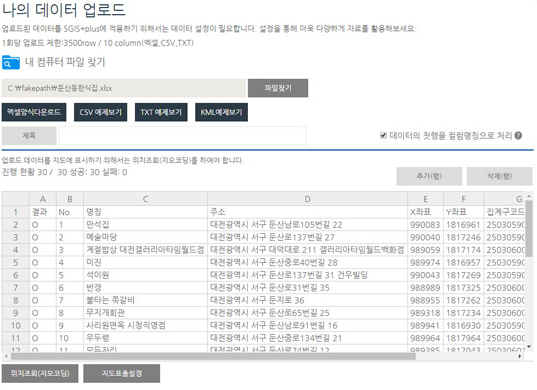537x390 pixels.
Task: Select column F header
Action: tap(463, 199)
